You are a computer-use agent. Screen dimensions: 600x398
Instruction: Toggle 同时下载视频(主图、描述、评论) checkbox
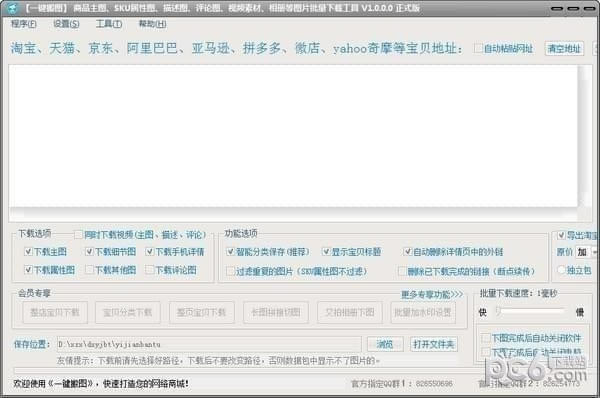click(78, 235)
